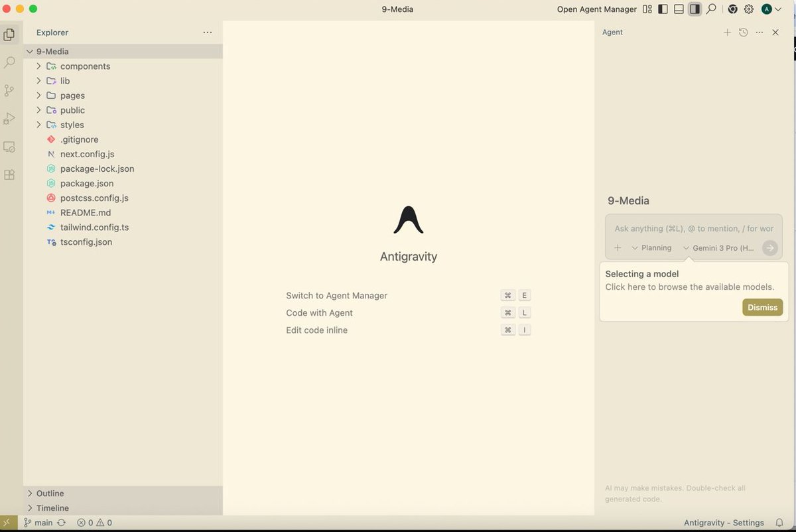796x532 pixels.
Task: Open Agent panel more options ellipsis
Action: coord(759,32)
